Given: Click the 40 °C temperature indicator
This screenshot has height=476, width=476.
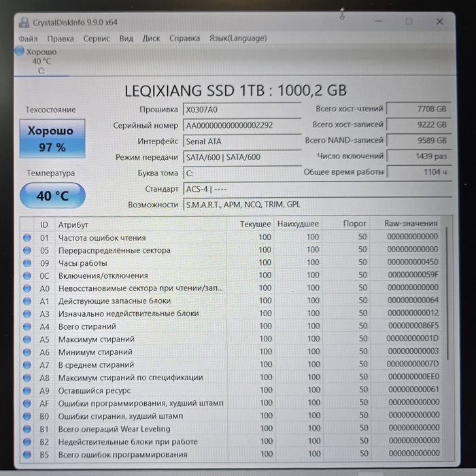Looking at the screenshot, I should click(x=52, y=196).
